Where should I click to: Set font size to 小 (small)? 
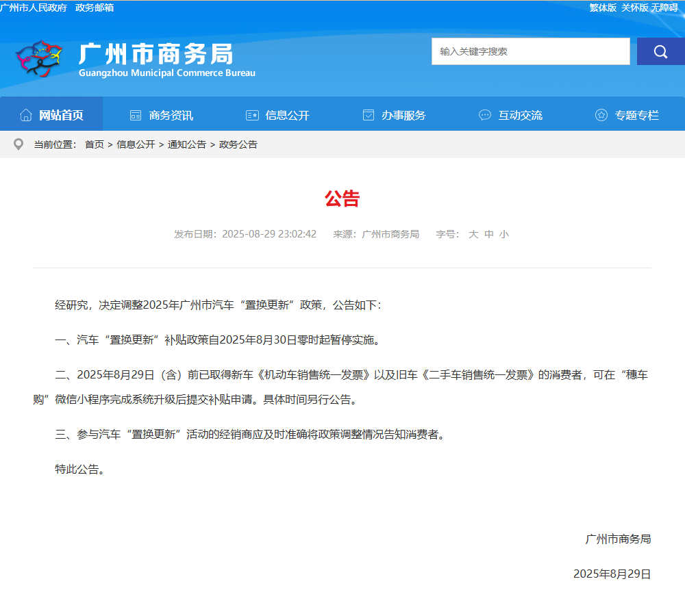(504, 234)
